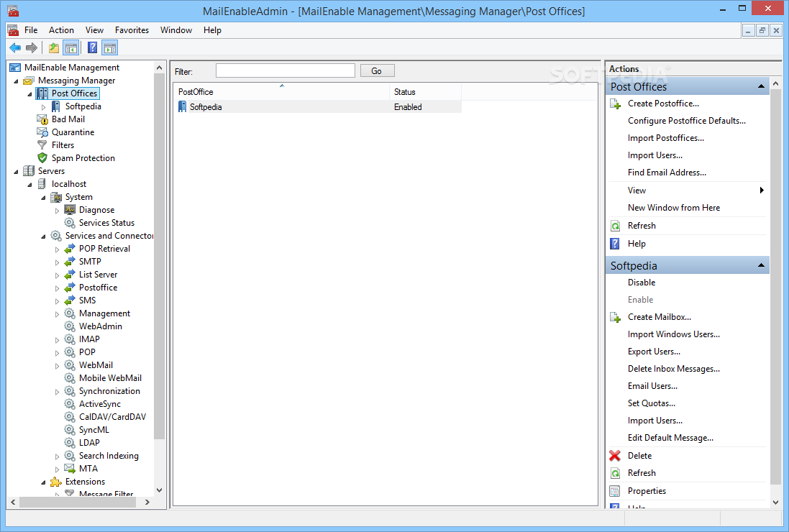
Task: Click Configure Postoffice Defaults action
Action: click(x=686, y=121)
